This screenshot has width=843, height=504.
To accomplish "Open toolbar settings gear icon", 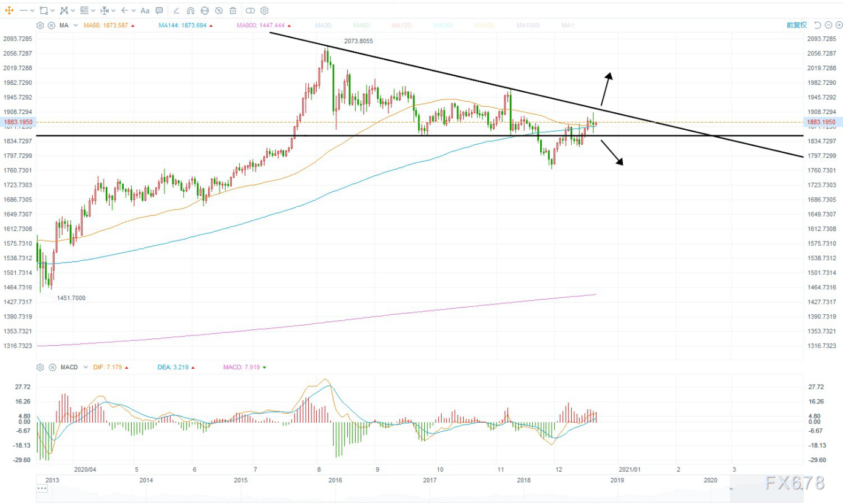I will point(265,10).
